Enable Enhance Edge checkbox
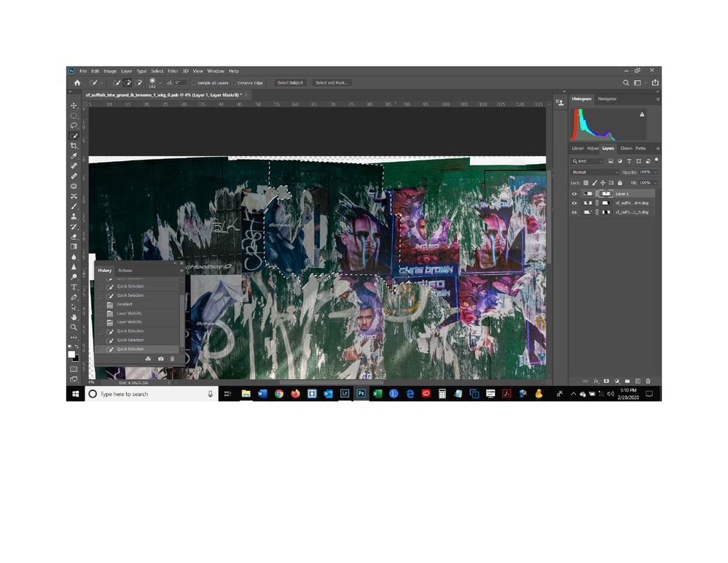 click(x=235, y=83)
